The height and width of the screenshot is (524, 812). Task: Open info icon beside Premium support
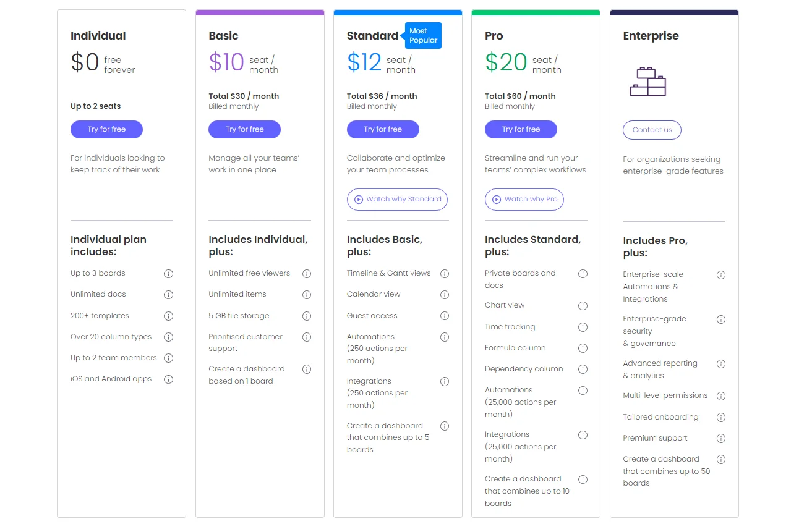720,439
